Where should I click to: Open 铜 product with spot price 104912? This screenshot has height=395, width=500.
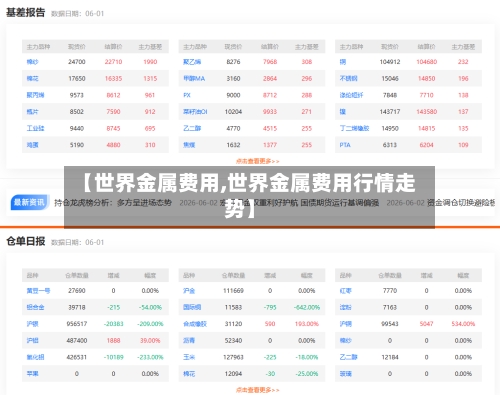(x=343, y=62)
